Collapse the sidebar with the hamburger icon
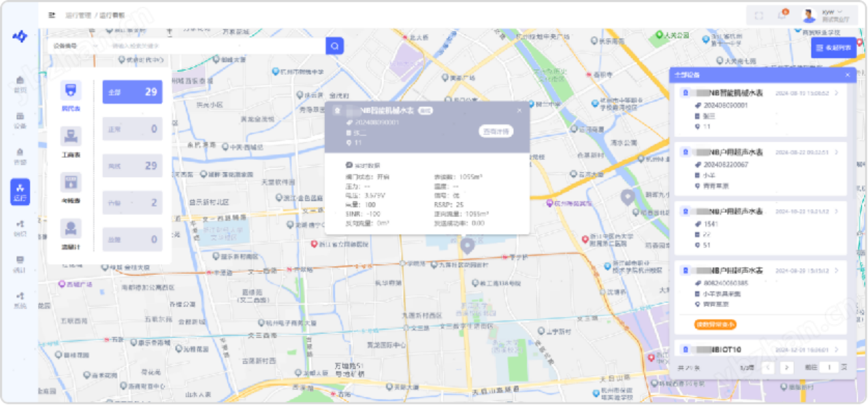 click(x=52, y=15)
